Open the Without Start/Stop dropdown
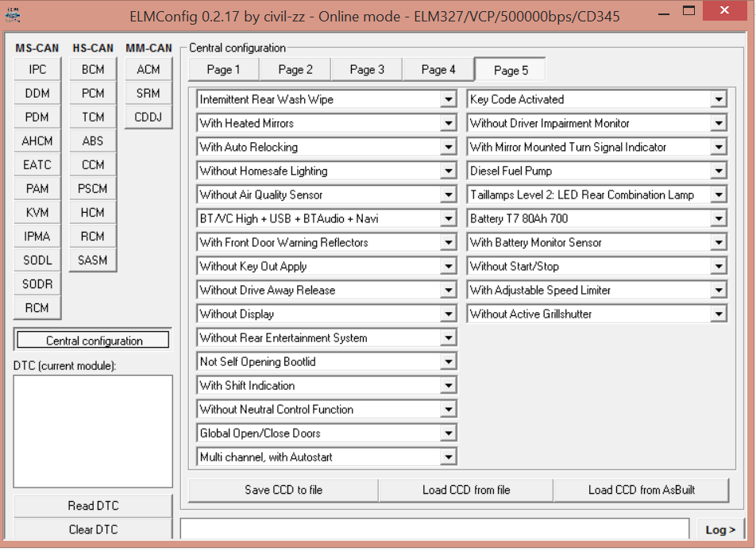This screenshot has height=555, width=756. [719, 267]
